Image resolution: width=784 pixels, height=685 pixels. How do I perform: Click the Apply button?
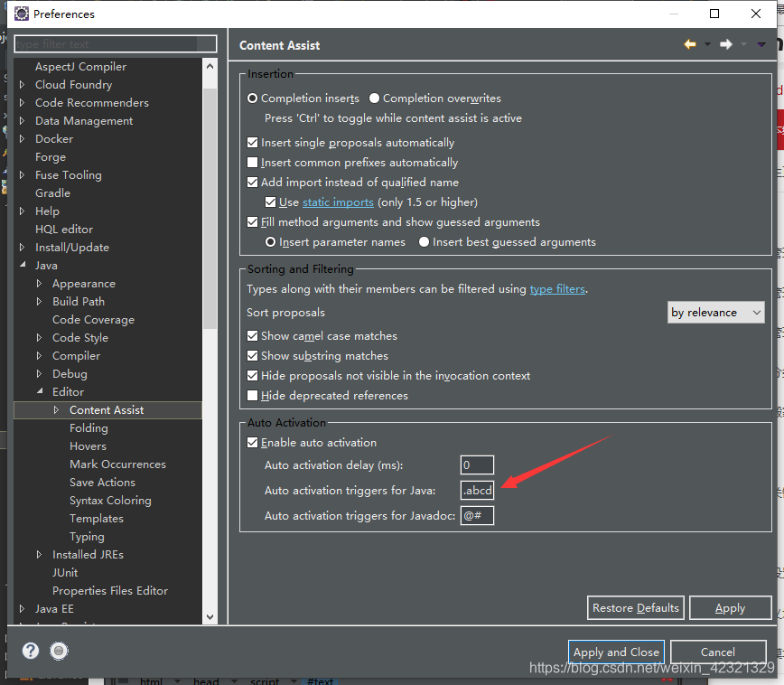coord(730,608)
